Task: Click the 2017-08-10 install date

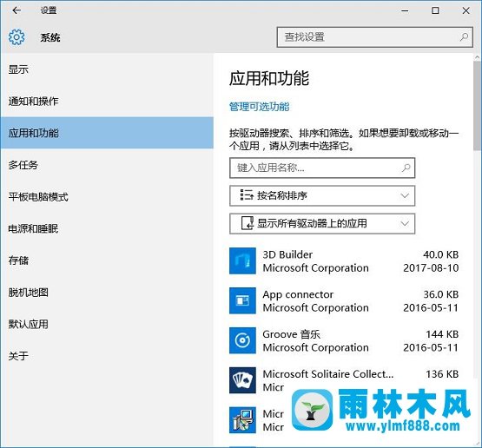Action: tap(431, 268)
